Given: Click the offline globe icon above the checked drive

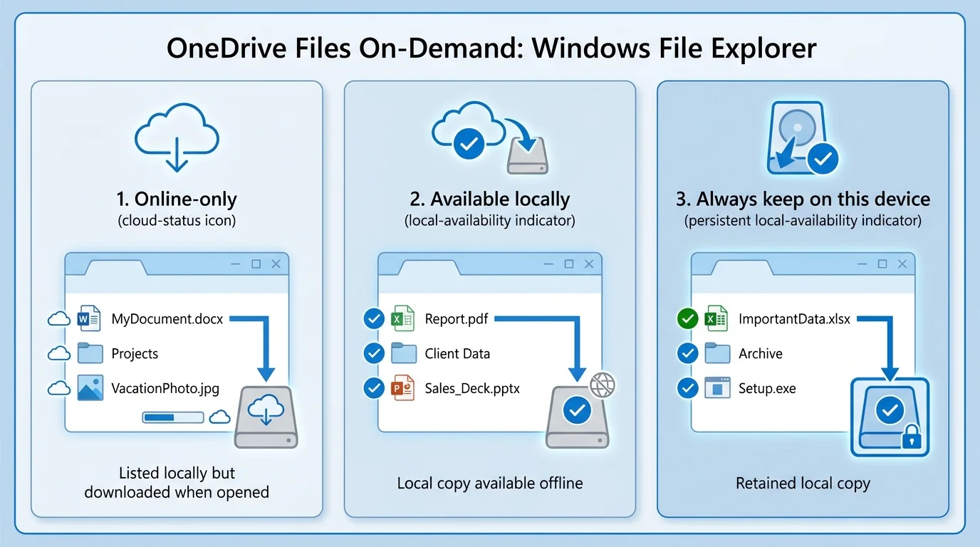Looking at the screenshot, I should [x=602, y=385].
